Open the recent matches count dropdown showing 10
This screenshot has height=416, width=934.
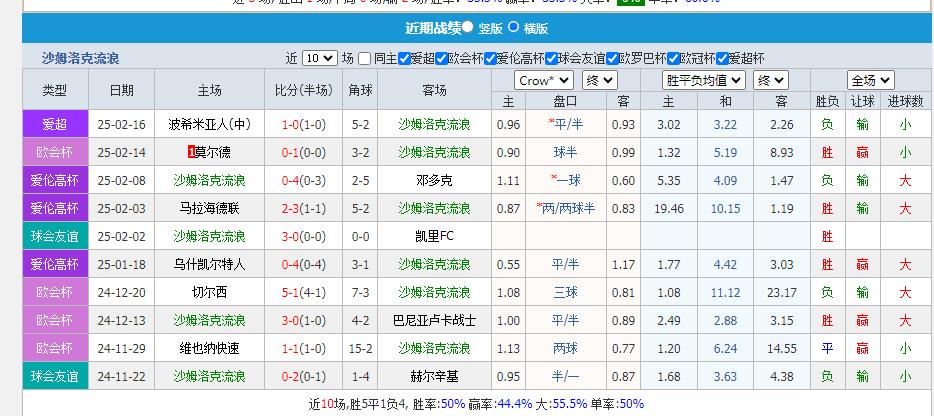(x=319, y=58)
